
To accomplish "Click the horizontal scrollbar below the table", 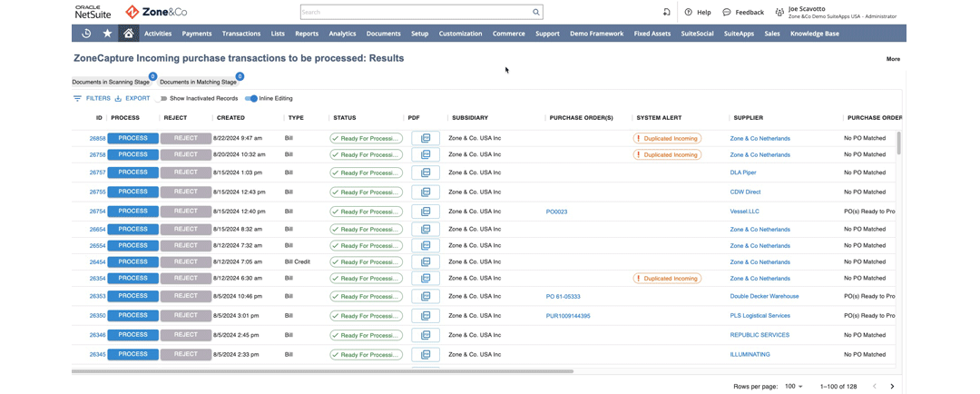I will coord(322,371).
